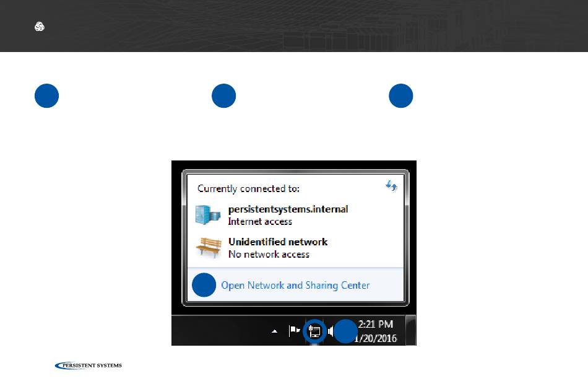Click the network tray icon in taskbar

point(314,331)
